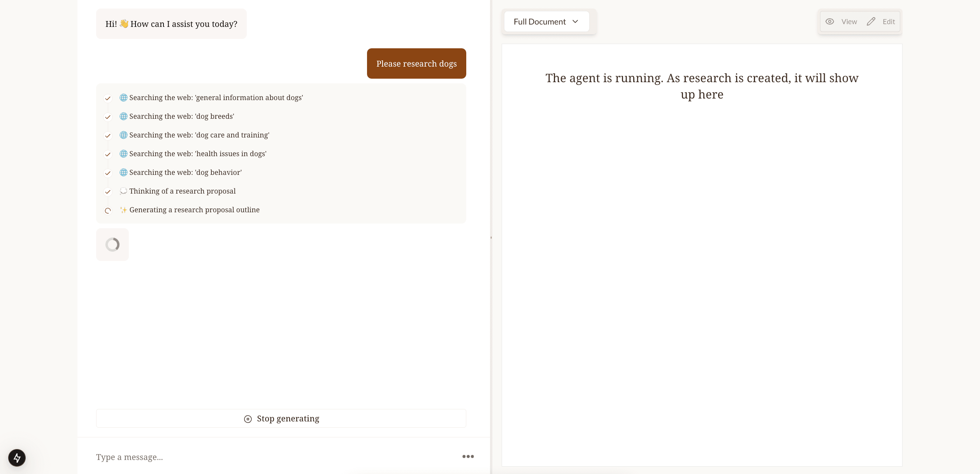This screenshot has width=980, height=474.
Task: Click the thought-bubble icon beside research proposal step
Action: (x=123, y=191)
